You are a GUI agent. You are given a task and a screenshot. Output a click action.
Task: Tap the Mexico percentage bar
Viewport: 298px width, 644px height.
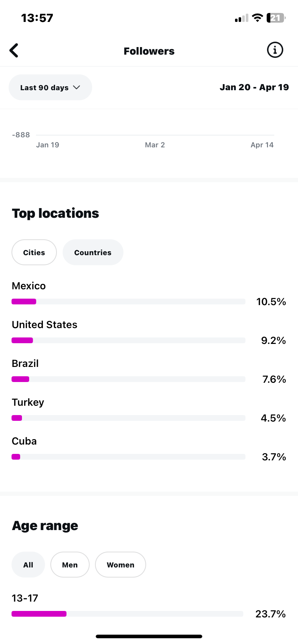[x=128, y=302]
